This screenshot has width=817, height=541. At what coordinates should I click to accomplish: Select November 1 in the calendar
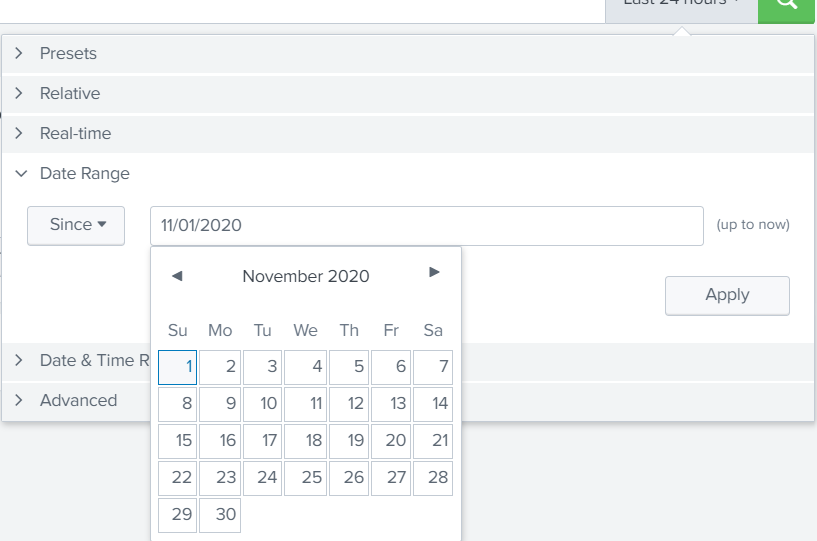click(178, 367)
